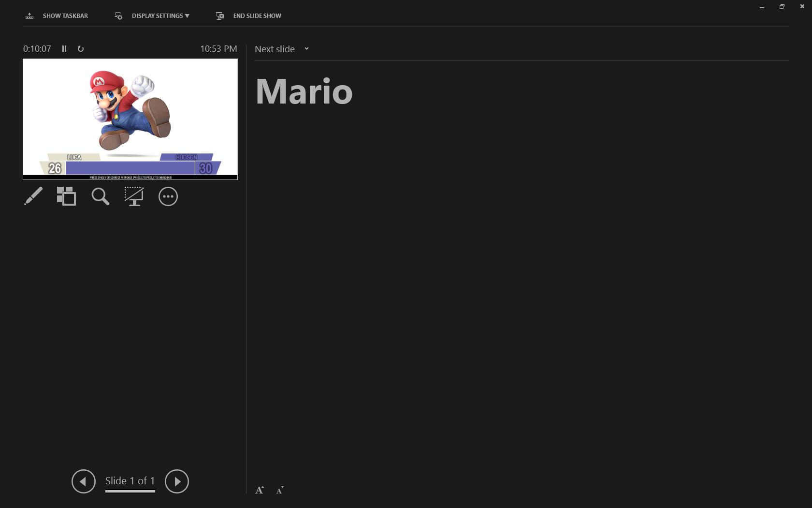The image size is (812, 508).
Task: Click the current Mario slide preview
Action: (x=130, y=119)
